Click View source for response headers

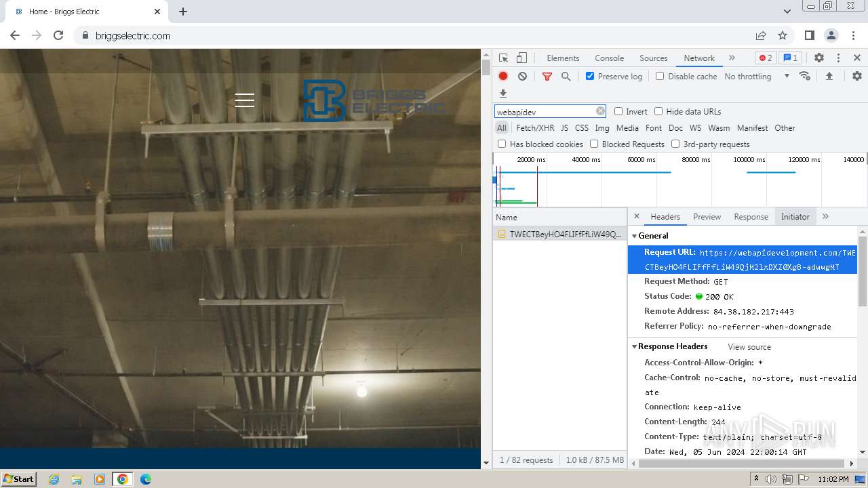click(749, 347)
